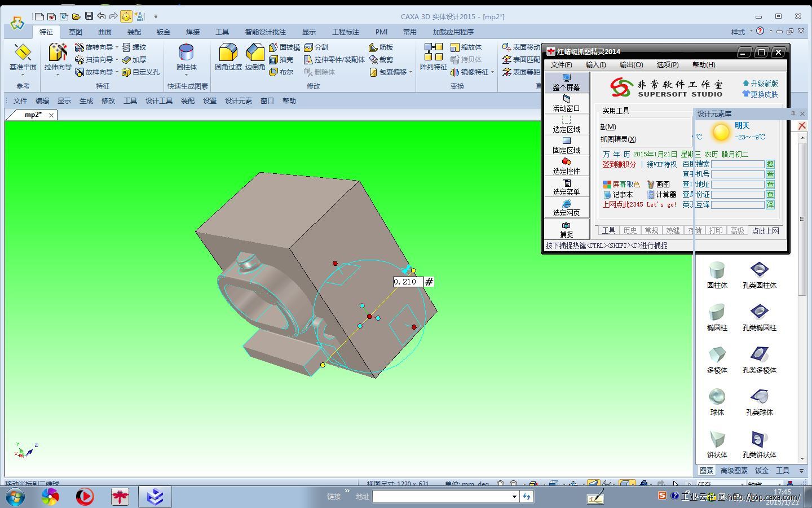Click the 捕捉 capture button
812x508 pixels.
click(566, 229)
